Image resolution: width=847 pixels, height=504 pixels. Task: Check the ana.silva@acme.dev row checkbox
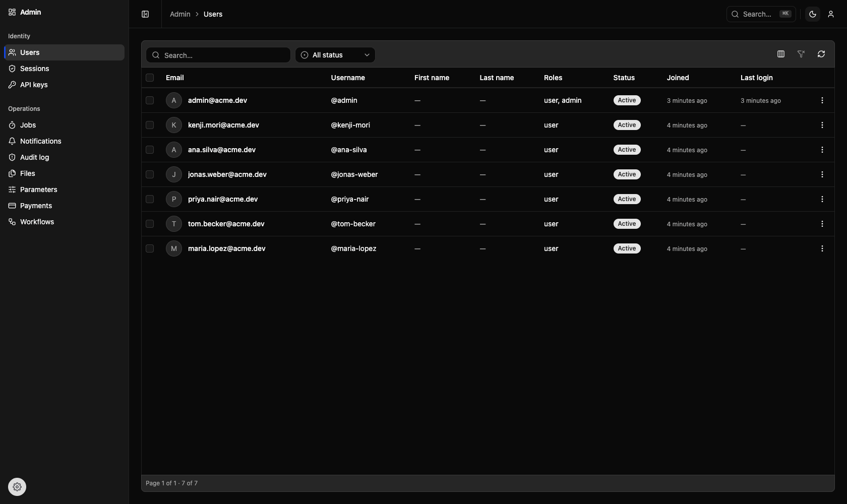pyautogui.click(x=150, y=150)
